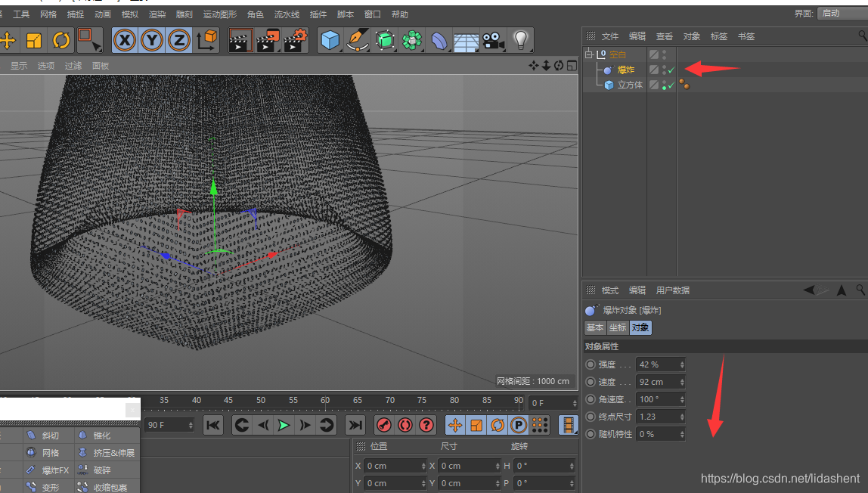Viewport: 868px width, 493px height.
Task: Click the 强度 value stepper arrows
Action: pos(682,364)
